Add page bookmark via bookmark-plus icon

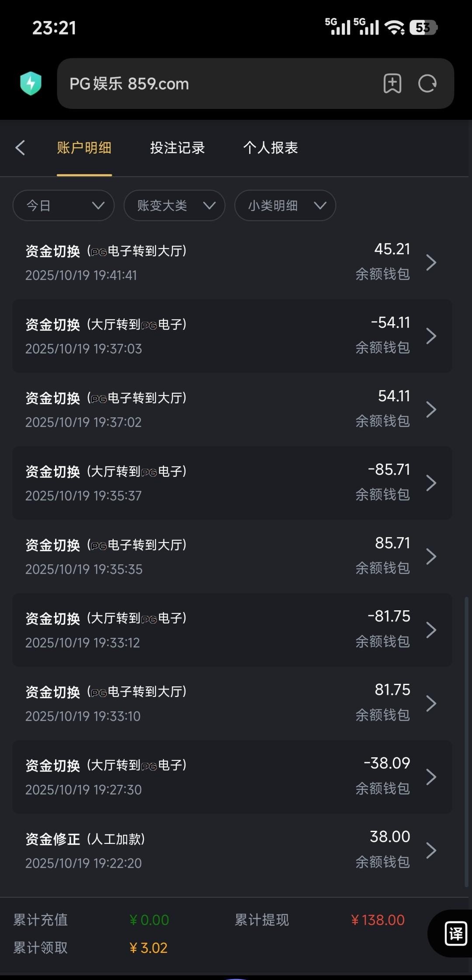[x=392, y=83]
